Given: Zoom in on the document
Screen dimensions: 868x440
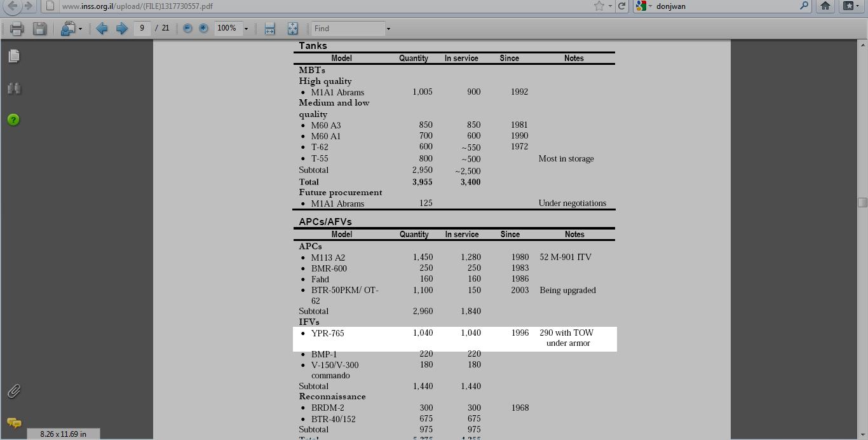Looking at the screenshot, I should coord(203,29).
